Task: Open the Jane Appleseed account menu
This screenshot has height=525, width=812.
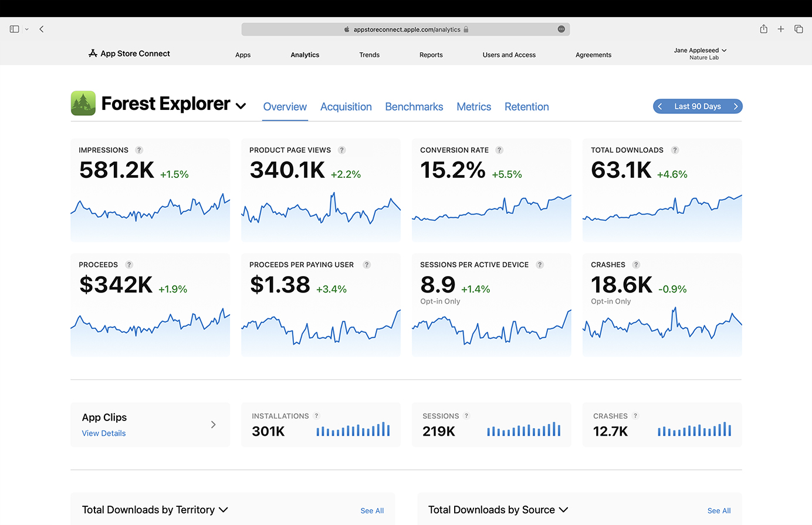Action: (699, 50)
